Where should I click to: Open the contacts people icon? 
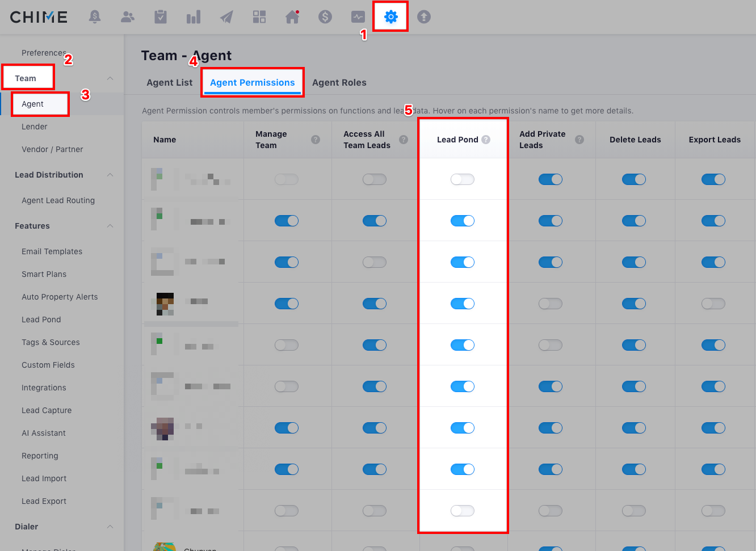pos(128,17)
